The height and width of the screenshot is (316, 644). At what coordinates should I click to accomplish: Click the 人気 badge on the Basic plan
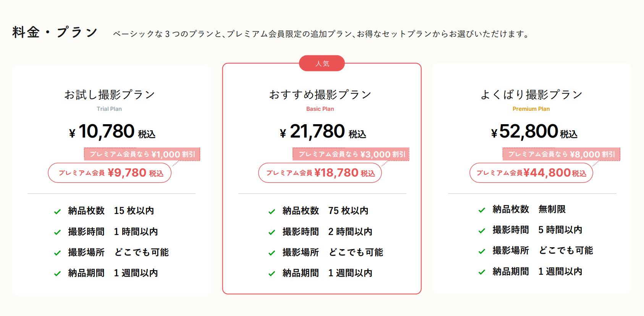322,63
